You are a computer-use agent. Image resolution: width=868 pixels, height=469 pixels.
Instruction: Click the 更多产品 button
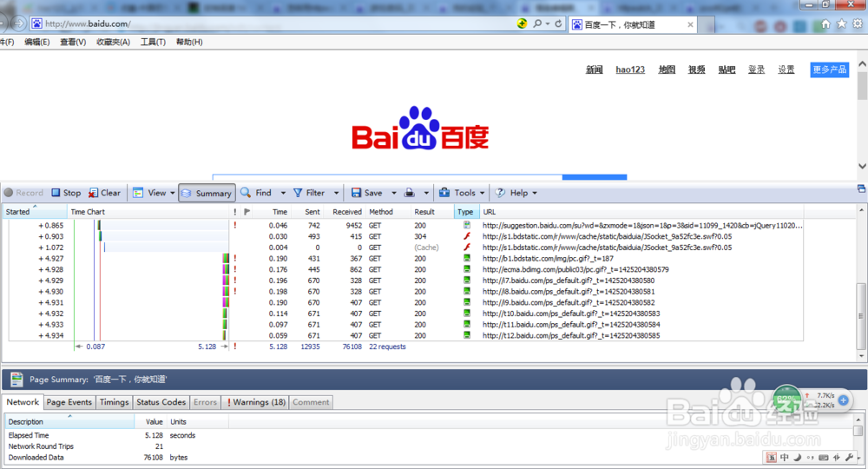[x=829, y=69]
